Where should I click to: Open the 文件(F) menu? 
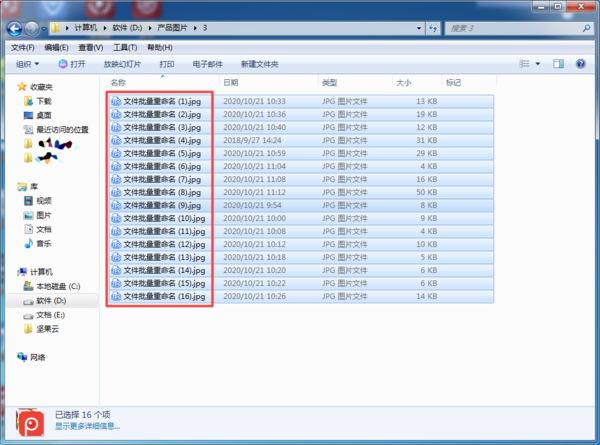click(x=23, y=47)
